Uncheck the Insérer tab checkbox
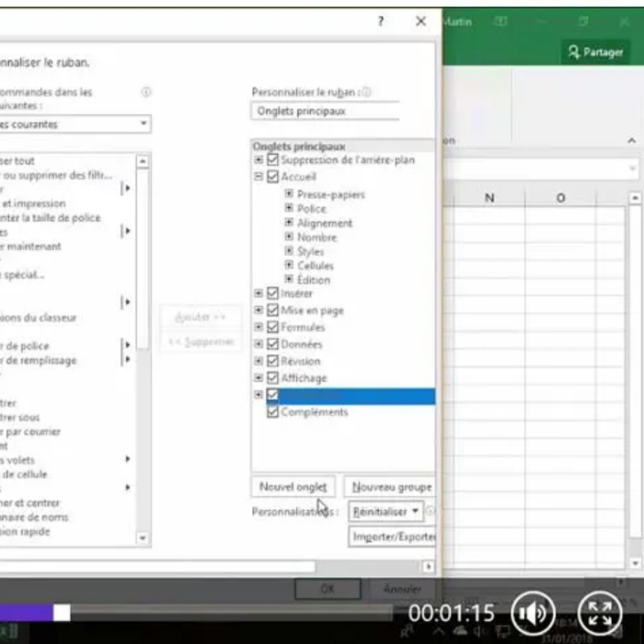This screenshot has height=644, width=644. (272, 294)
